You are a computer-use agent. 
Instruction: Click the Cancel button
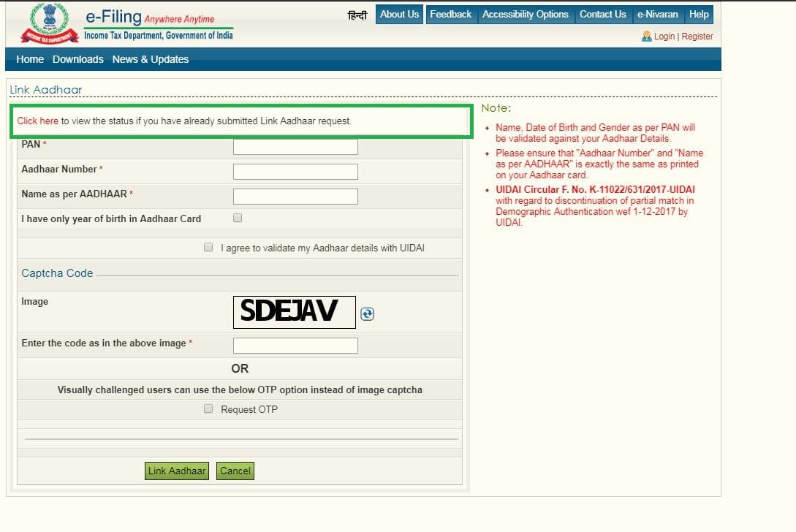[x=235, y=471]
